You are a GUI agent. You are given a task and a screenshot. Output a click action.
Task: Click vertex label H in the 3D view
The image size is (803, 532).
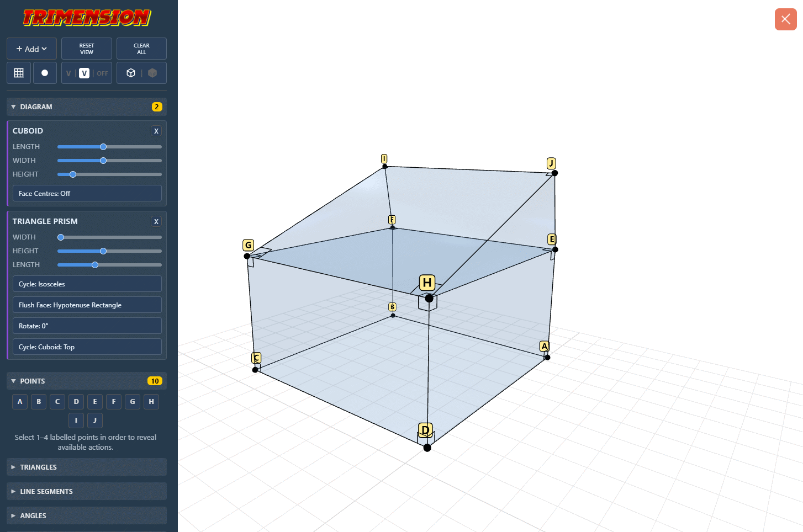pos(427,283)
